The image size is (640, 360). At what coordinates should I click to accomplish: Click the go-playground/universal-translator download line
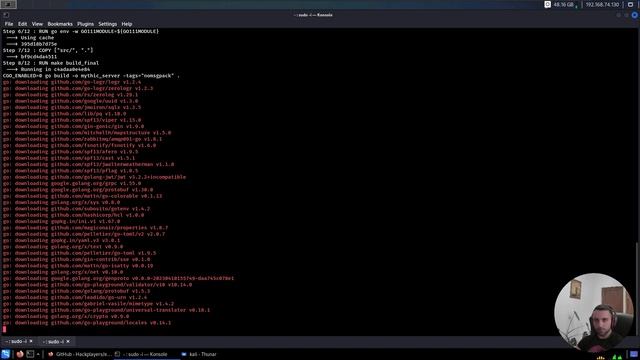click(106, 310)
